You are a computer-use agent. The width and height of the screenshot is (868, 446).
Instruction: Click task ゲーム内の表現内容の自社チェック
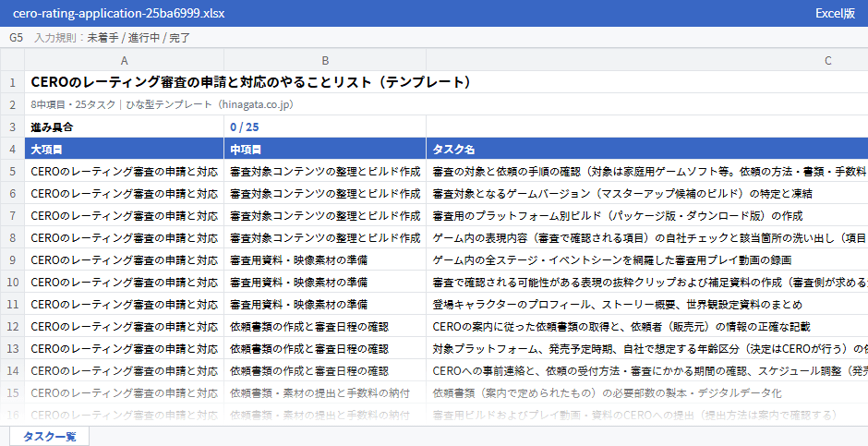click(x=647, y=237)
